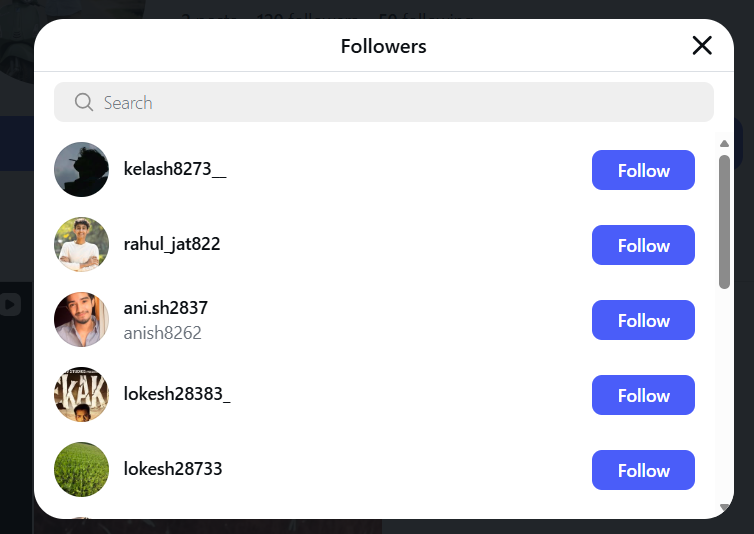Visit kelash8273__ username link
The image size is (754, 534).
[174, 169]
